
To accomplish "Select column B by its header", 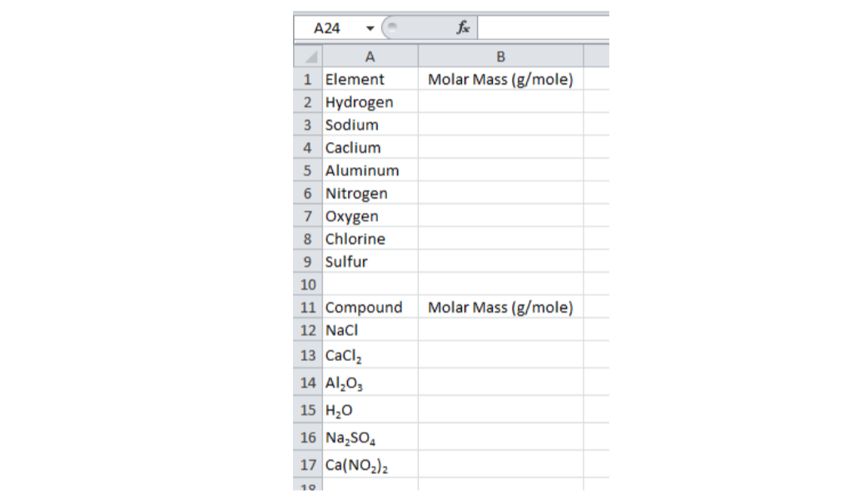I will [500, 56].
